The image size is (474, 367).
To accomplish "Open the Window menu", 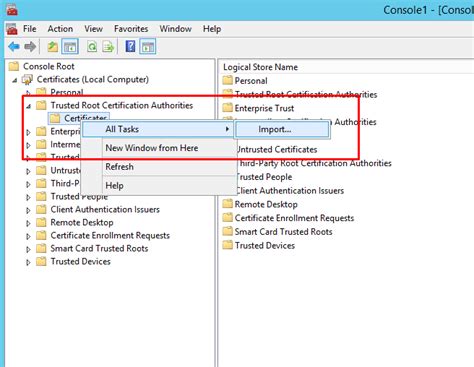I will [x=175, y=29].
